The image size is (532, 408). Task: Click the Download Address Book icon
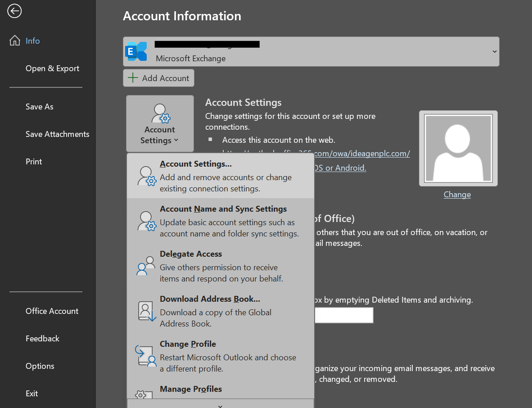[x=146, y=311]
